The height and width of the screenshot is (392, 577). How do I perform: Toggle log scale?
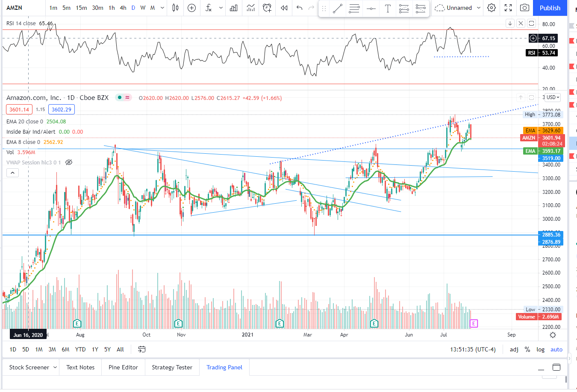coord(541,349)
